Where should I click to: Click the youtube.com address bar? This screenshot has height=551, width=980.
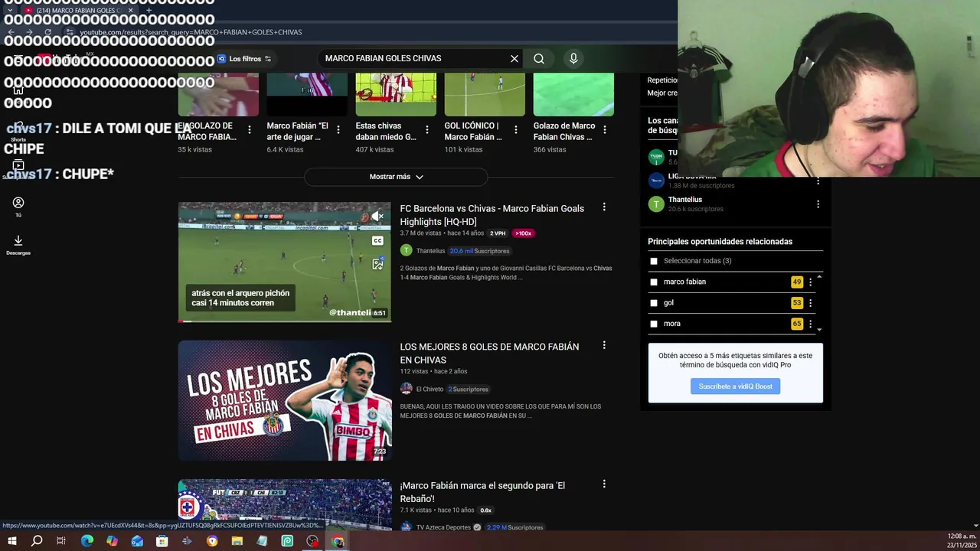tap(191, 32)
